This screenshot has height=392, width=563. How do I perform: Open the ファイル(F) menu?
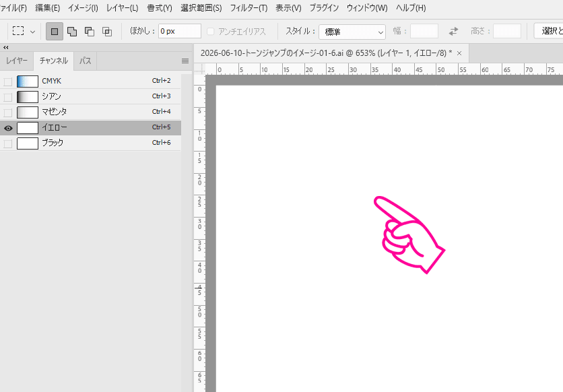pos(13,8)
